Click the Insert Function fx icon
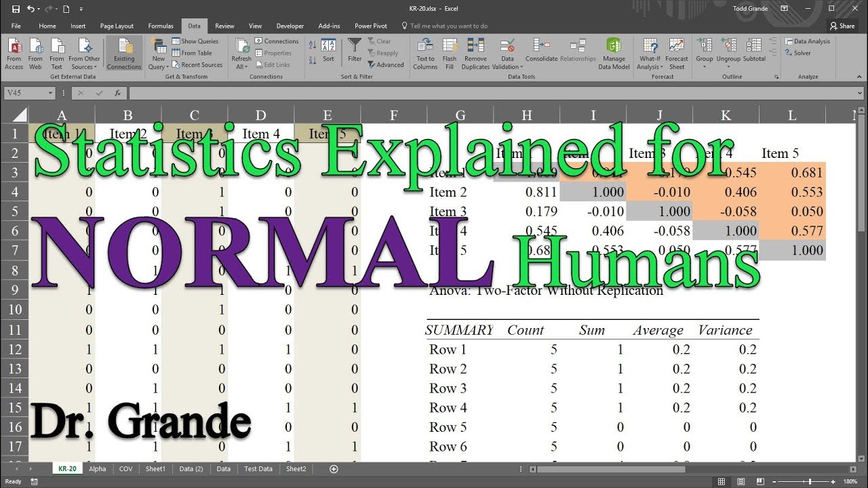The height and width of the screenshot is (488, 868). coord(117,93)
